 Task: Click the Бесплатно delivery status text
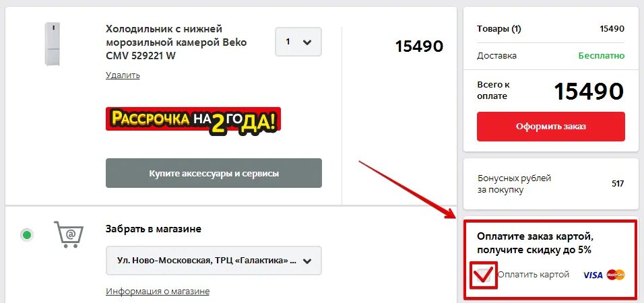tap(602, 55)
